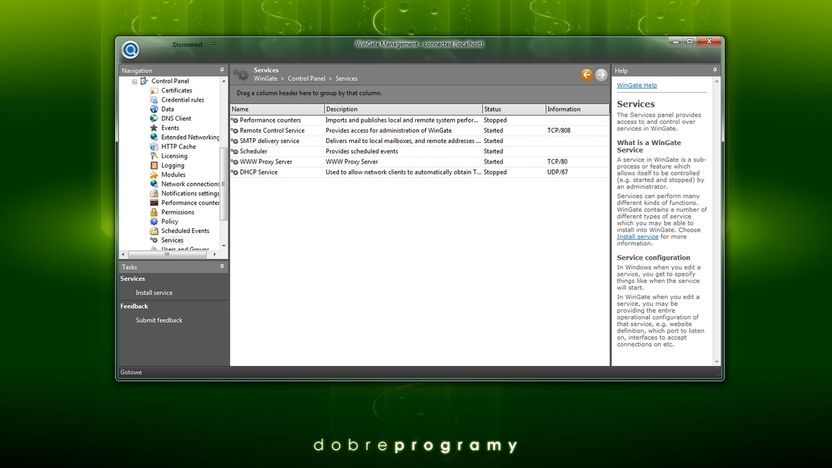832x468 pixels.
Task: Click the Control Panel tree label
Action: click(x=170, y=81)
